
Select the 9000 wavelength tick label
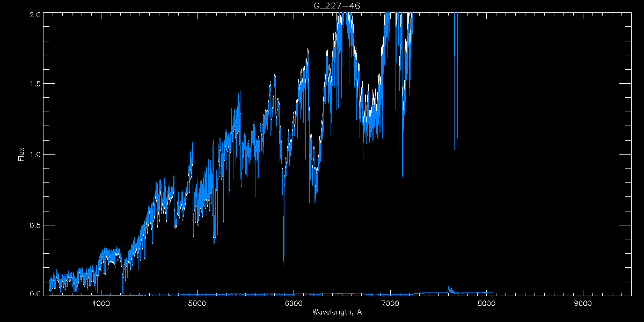click(583, 304)
